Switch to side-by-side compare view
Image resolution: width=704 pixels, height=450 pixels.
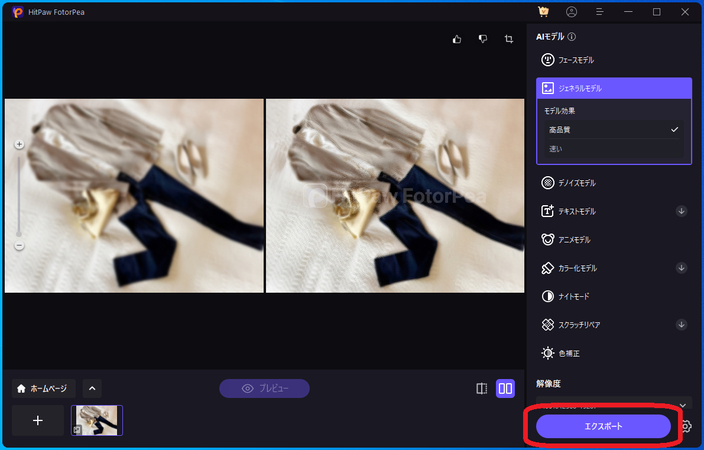506,388
